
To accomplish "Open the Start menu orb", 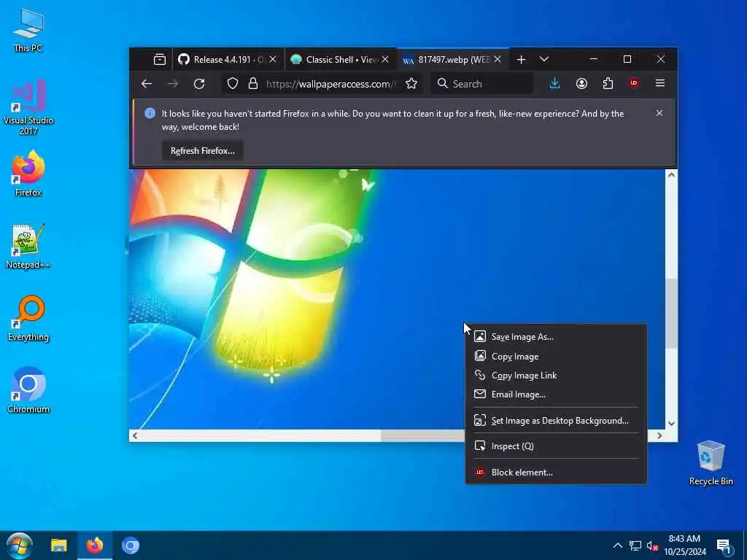I will (19, 545).
